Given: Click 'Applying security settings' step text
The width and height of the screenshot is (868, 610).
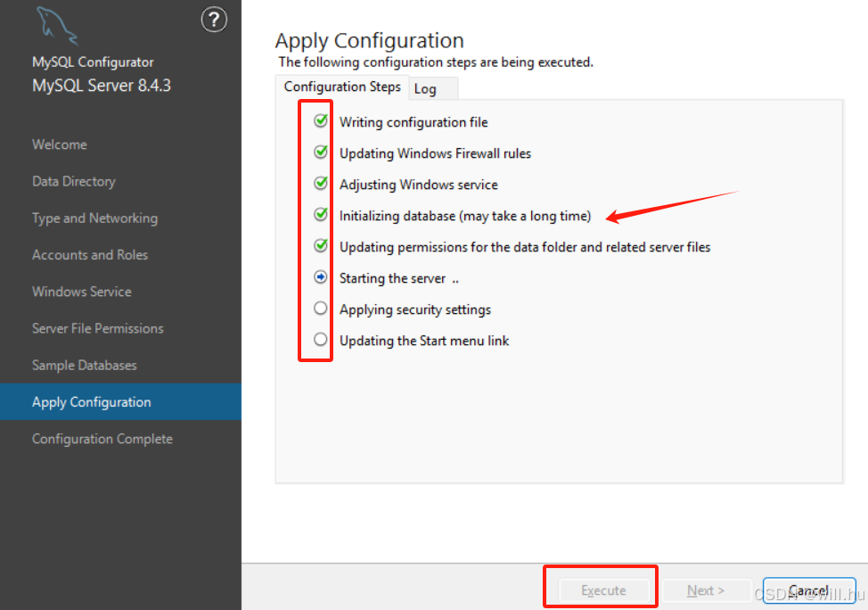Looking at the screenshot, I should click(x=415, y=309).
